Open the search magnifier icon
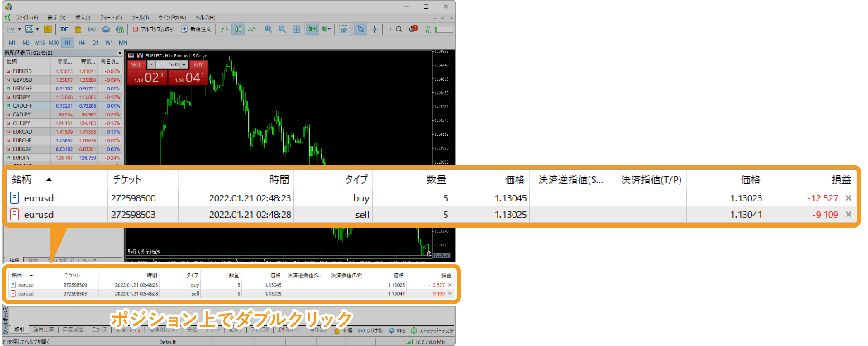This screenshot has width=868, height=346. click(399, 29)
